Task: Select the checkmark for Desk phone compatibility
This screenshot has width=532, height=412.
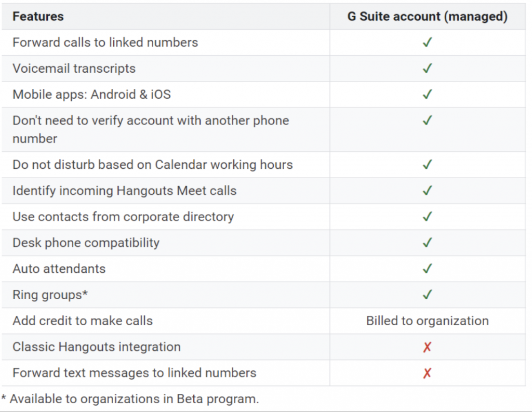Action: pyautogui.click(x=427, y=243)
